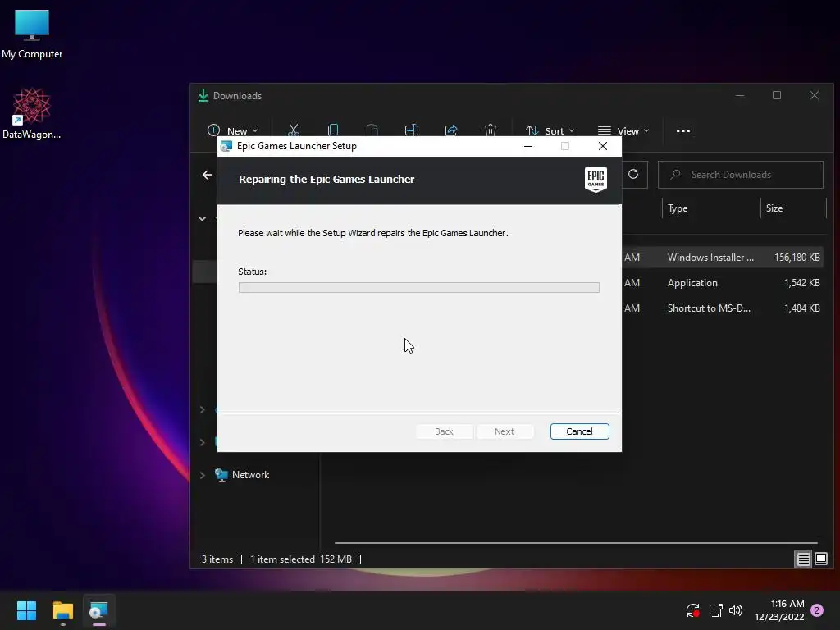Click the setup installer icon in title bar
Screen dimensions: 840x630
[226, 146]
